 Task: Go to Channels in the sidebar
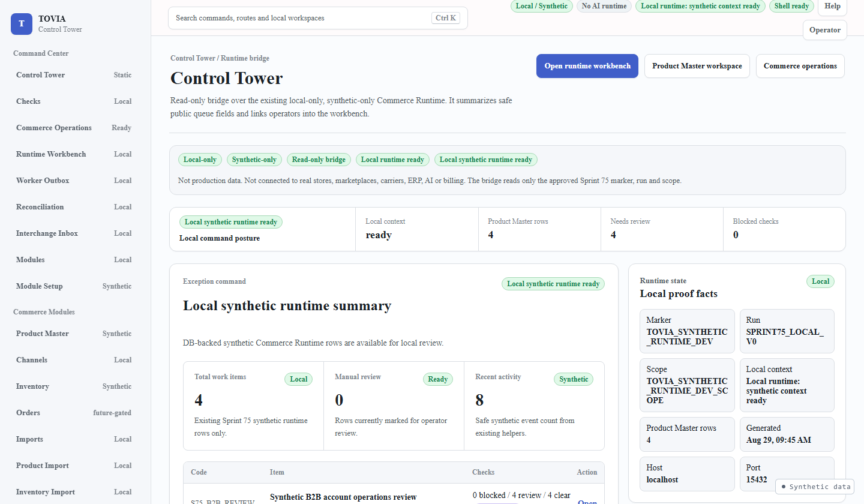pyautogui.click(x=74, y=360)
